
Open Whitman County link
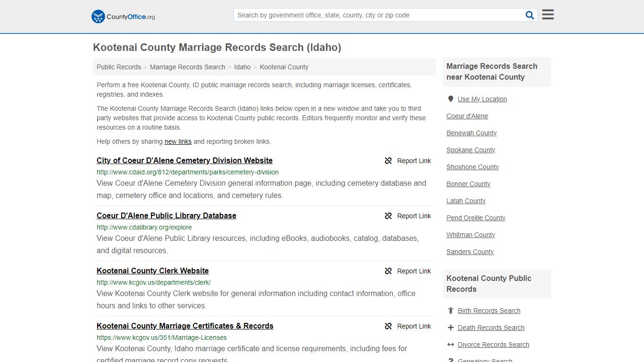(471, 235)
